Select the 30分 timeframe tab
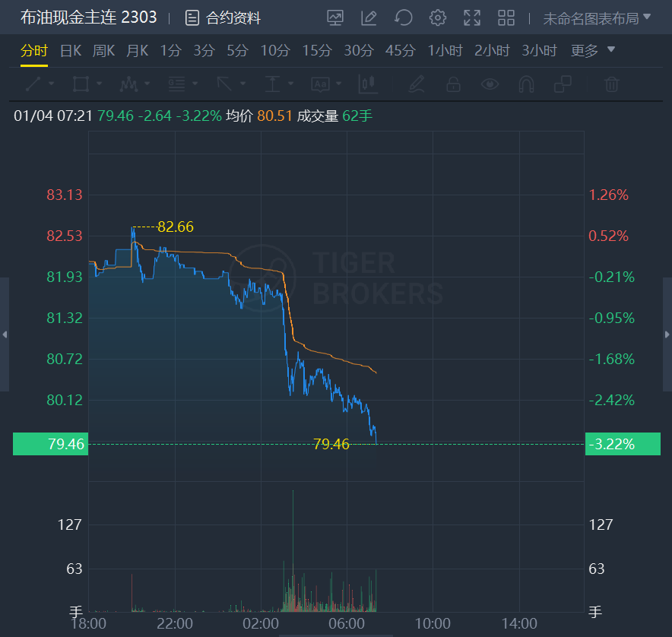672x637 pixels. click(x=359, y=51)
